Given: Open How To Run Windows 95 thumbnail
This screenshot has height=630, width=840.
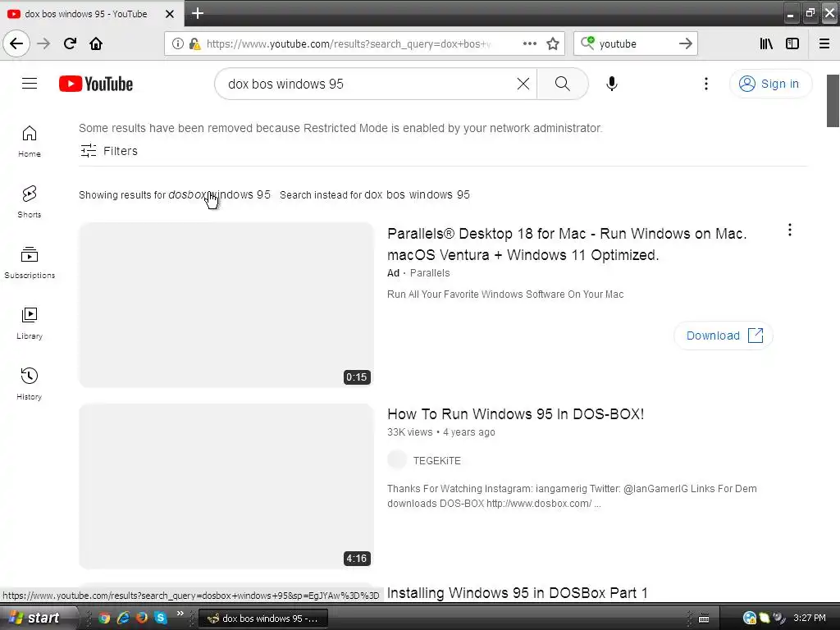Looking at the screenshot, I should (x=226, y=486).
